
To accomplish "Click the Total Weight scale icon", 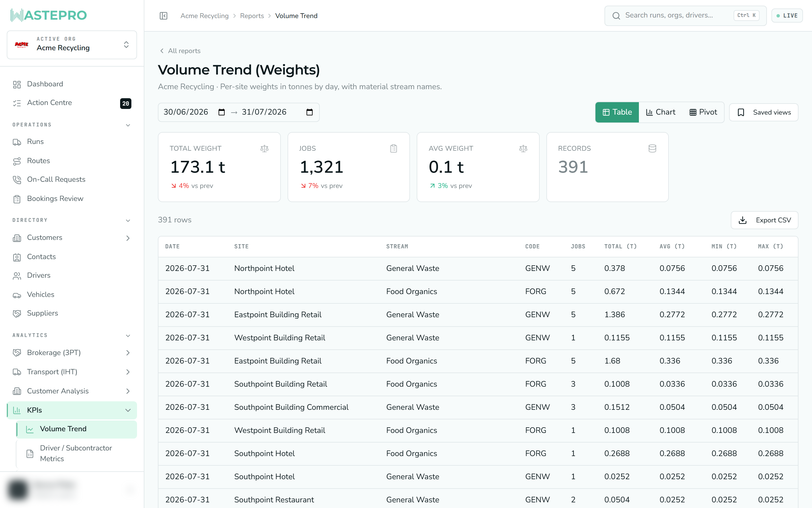I will (264, 148).
